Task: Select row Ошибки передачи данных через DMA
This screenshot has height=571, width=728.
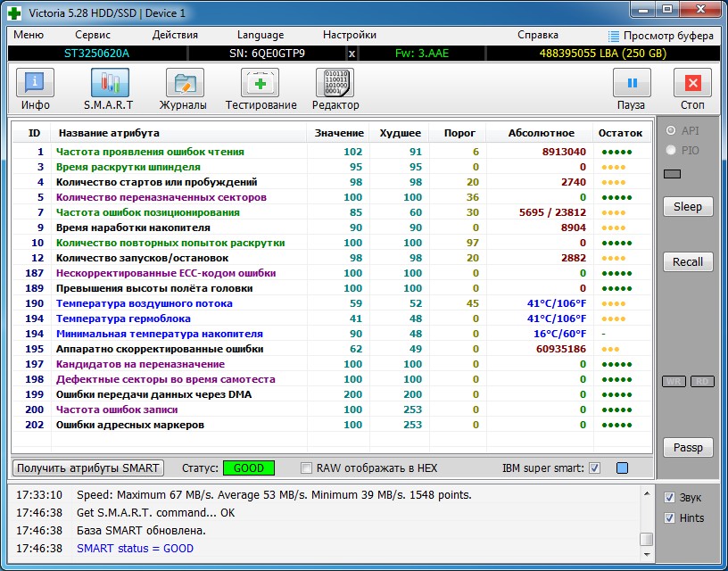Action: [x=332, y=394]
